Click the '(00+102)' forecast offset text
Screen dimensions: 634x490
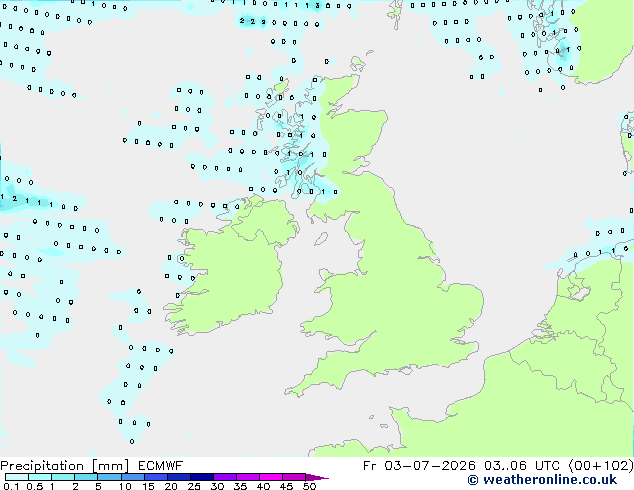(x=601, y=466)
